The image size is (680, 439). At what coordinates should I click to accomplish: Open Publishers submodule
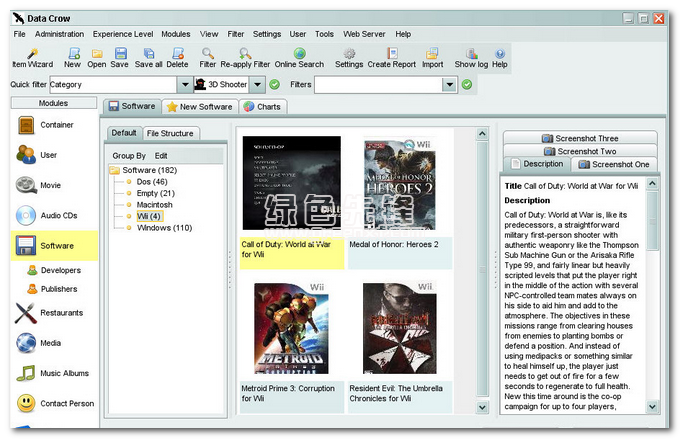52,289
